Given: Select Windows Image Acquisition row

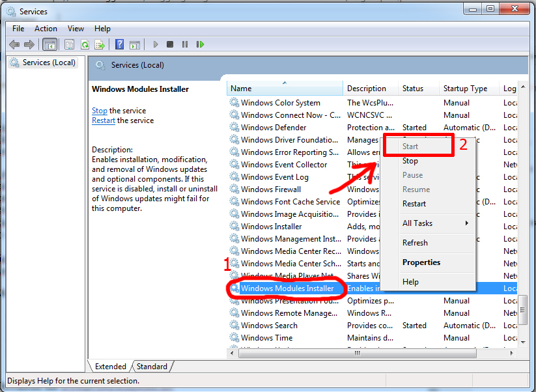Looking at the screenshot, I should [x=373, y=214].
